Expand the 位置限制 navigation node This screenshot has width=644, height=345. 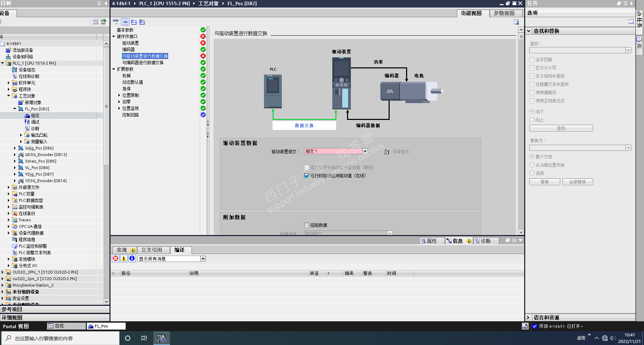click(x=119, y=95)
